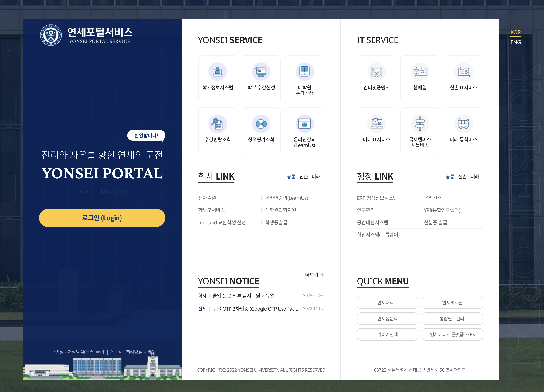Switch 학사 LINK filter to 신촌
The width and height of the screenshot is (544, 392).
pyautogui.click(x=303, y=177)
